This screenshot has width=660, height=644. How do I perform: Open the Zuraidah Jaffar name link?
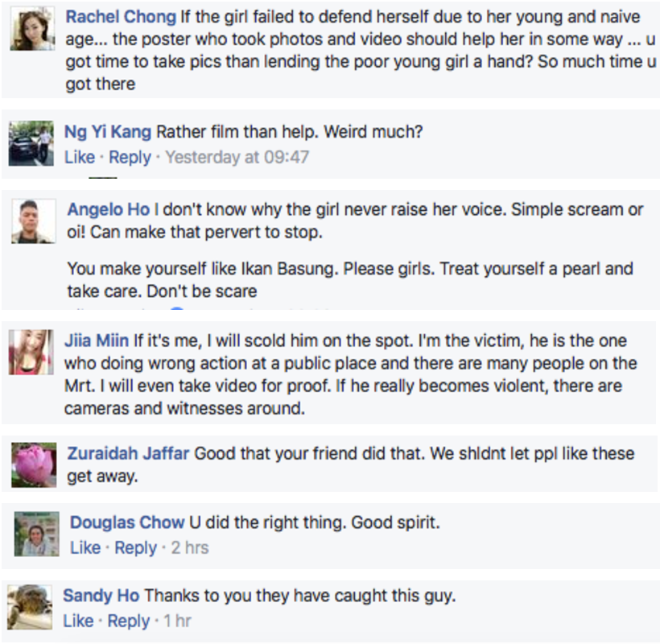[x=128, y=453]
